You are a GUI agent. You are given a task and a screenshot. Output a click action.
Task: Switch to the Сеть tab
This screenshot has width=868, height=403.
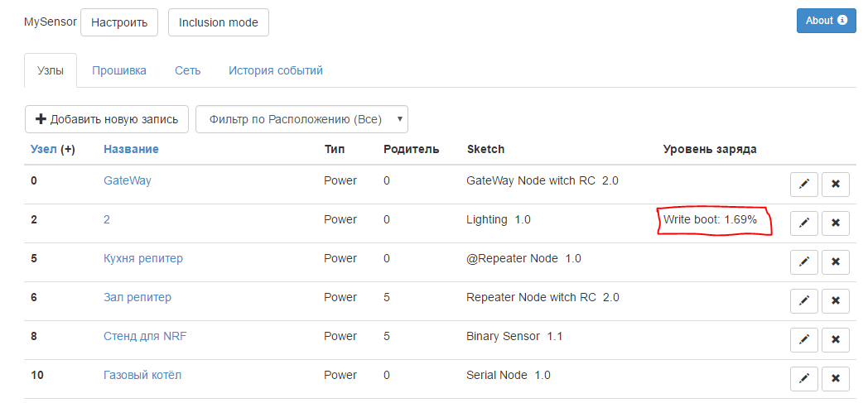pos(188,71)
